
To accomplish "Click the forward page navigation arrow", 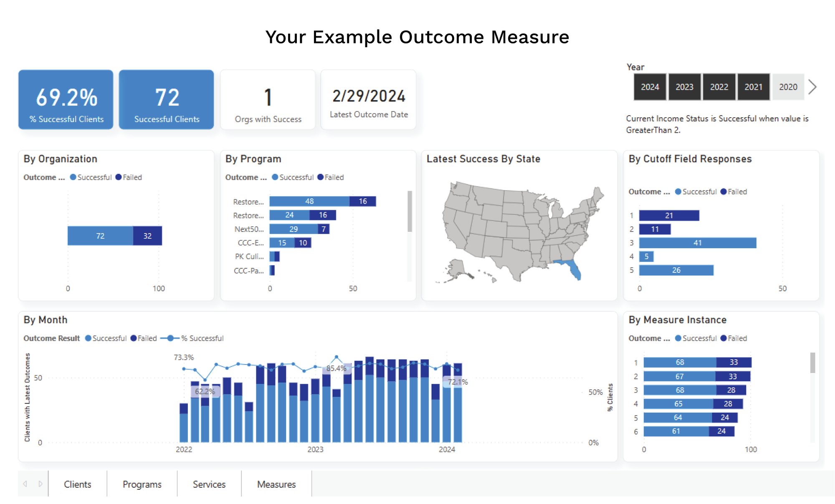I will click(x=40, y=484).
